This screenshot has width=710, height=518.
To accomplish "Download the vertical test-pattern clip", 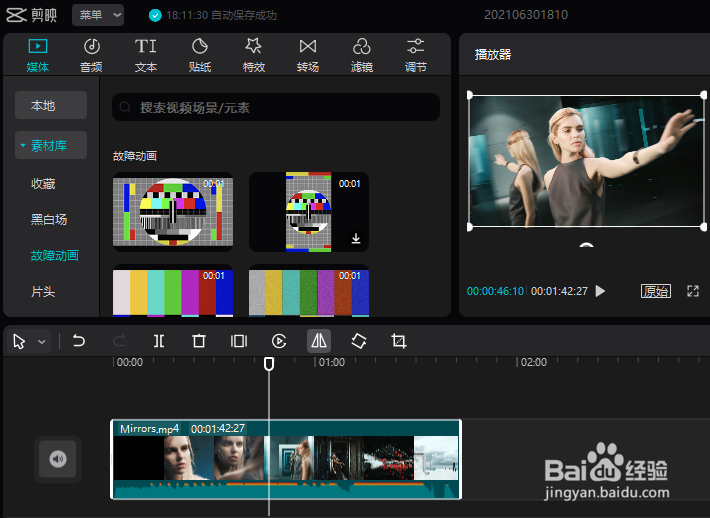I will coord(356,238).
